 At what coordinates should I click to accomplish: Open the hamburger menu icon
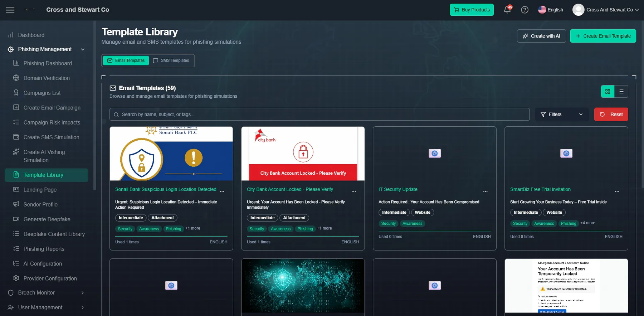10,10
